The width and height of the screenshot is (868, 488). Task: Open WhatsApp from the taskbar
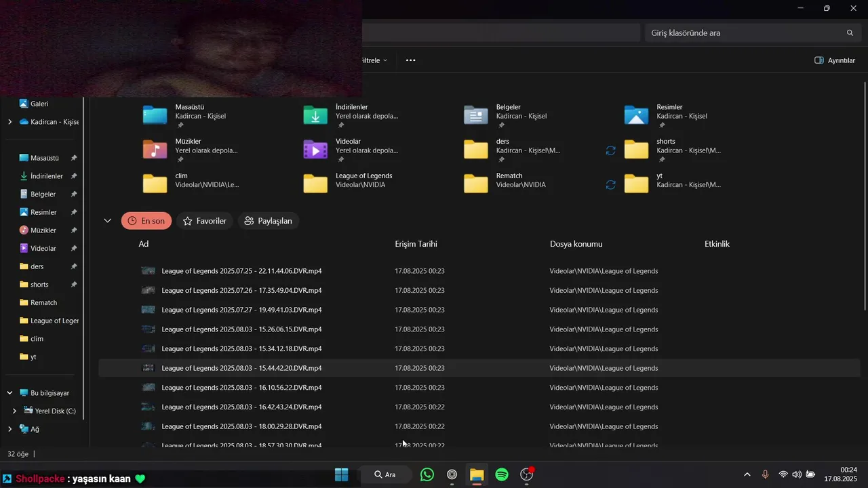click(x=427, y=474)
